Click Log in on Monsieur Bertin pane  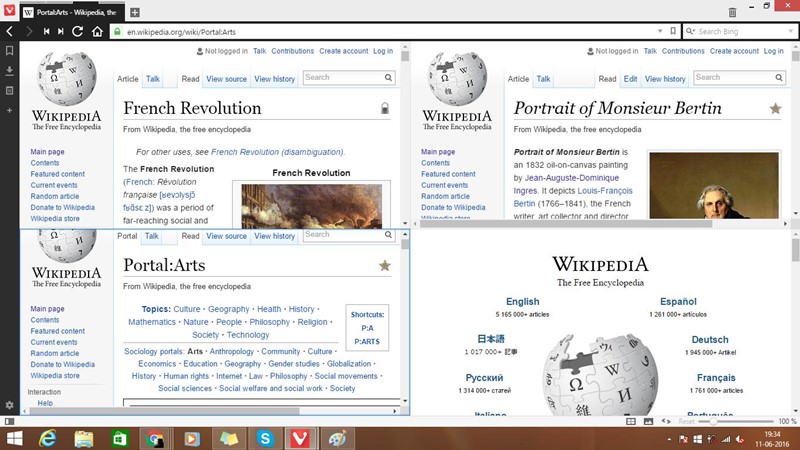pos(773,51)
